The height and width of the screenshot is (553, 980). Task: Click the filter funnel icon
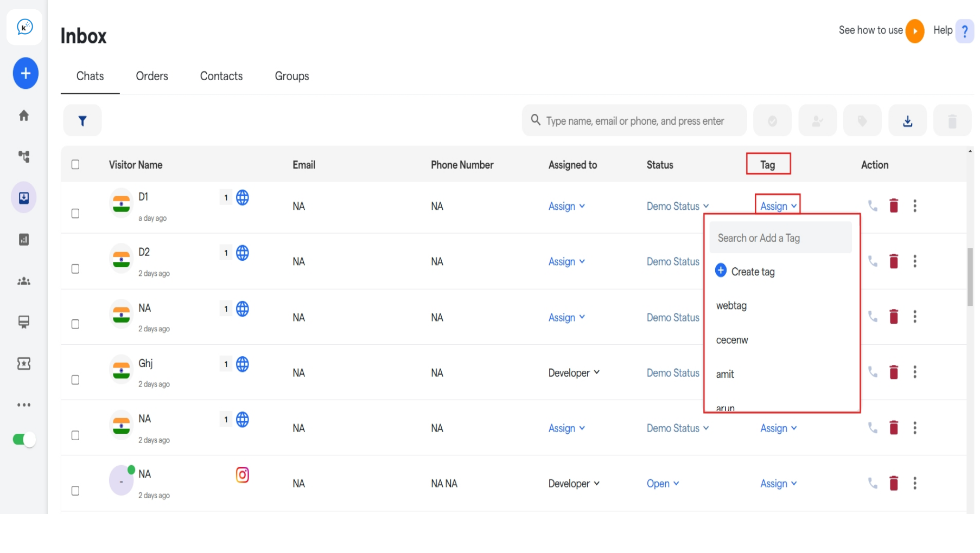(82, 120)
